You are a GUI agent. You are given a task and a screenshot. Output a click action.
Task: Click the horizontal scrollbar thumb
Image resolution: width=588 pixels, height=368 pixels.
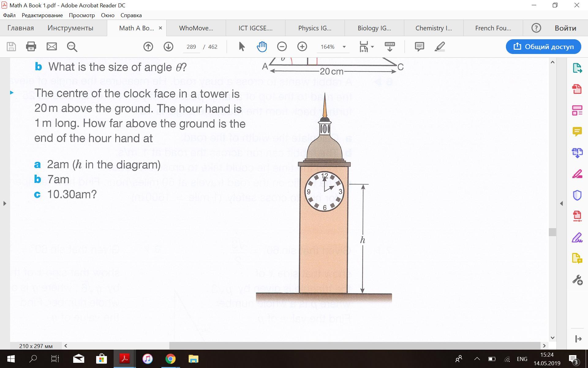point(355,346)
